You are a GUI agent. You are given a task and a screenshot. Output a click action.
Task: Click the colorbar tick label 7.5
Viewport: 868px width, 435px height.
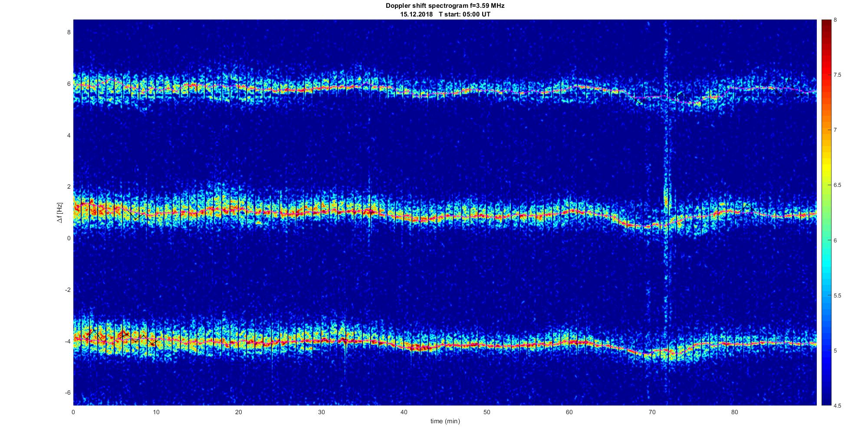[x=838, y=75]
